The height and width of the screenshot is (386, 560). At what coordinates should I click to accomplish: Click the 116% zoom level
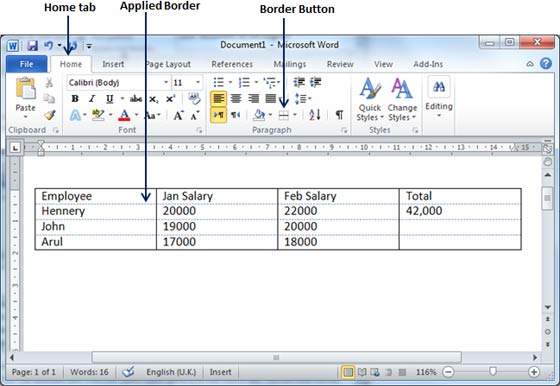426,372
